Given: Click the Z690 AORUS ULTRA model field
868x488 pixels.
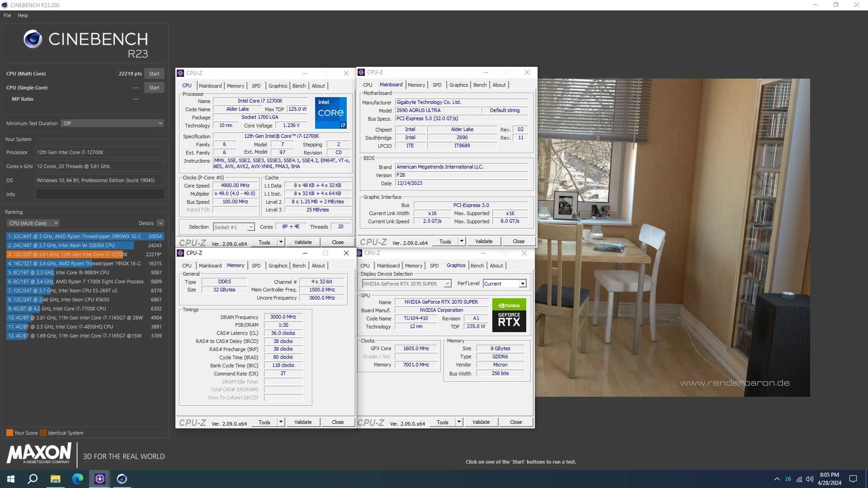Looking at the screenshot, I should coord(437,110).
